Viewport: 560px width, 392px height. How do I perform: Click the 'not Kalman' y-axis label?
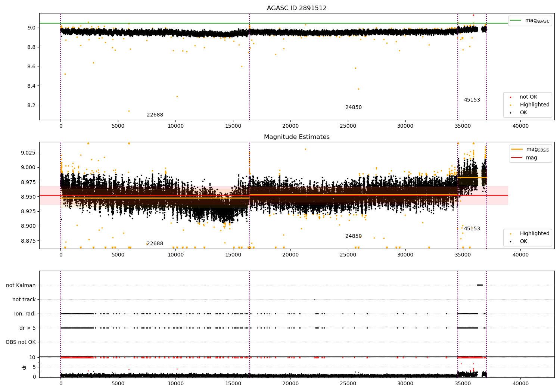coord(21,285)
